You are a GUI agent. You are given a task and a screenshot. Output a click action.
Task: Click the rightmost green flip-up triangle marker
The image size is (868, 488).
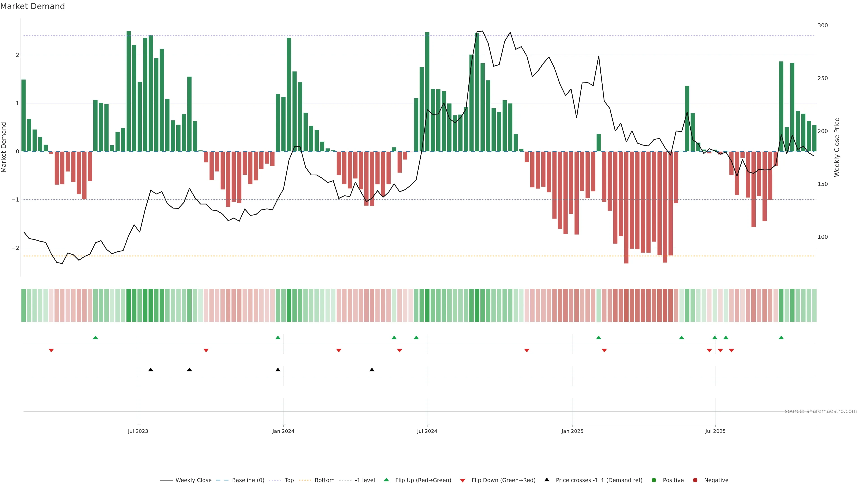tap(781, 338)
